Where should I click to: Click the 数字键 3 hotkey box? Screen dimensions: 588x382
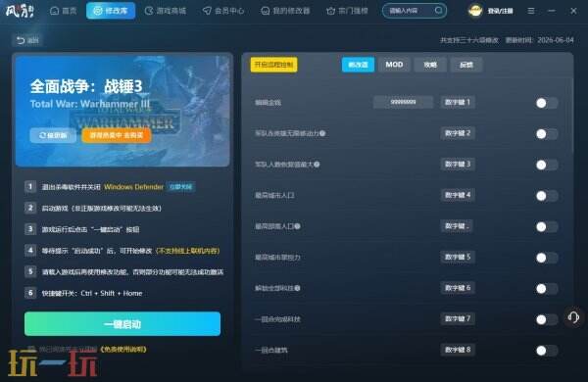(458, 164)
